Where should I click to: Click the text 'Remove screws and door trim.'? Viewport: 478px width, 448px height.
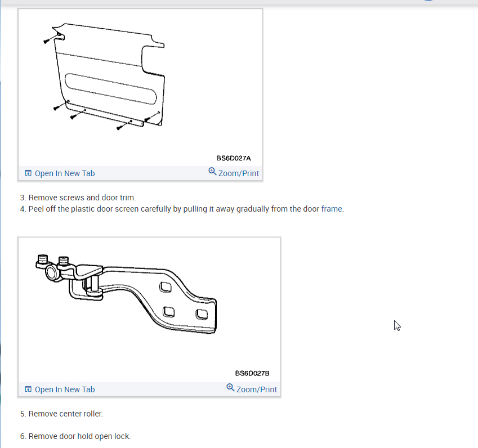(x=82, y=198)
